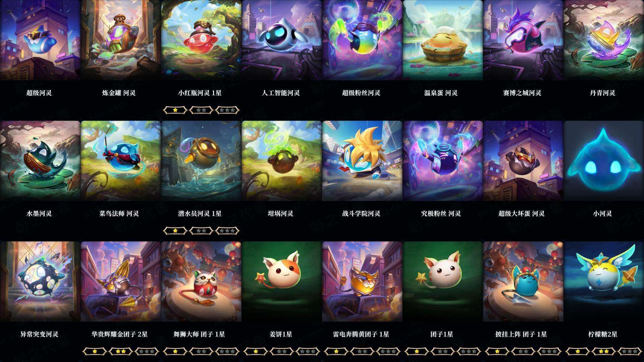Select the 超级河灵 thumbnail

40,40
